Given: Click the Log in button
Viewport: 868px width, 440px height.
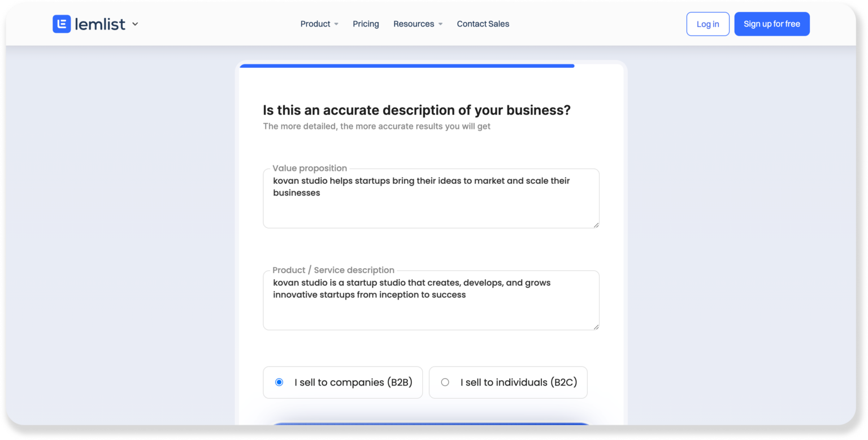Looking at the screenshot, I should tap(708, 24).
